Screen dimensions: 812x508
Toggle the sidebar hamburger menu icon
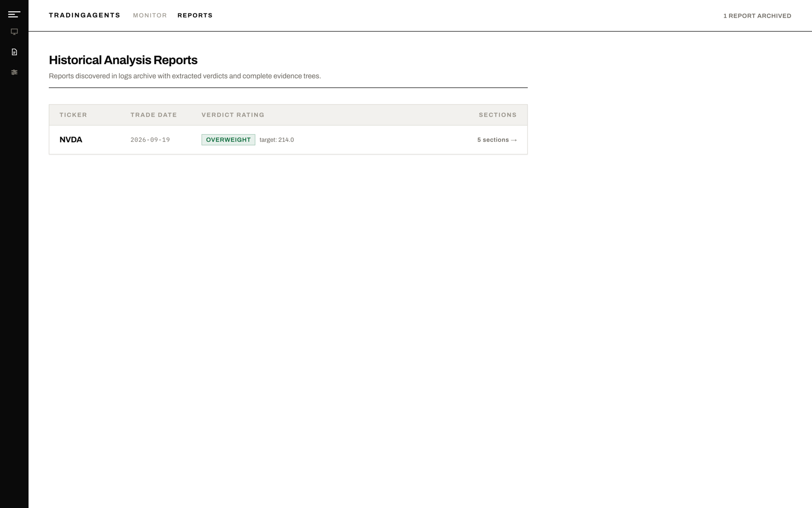tap(14, 14)
